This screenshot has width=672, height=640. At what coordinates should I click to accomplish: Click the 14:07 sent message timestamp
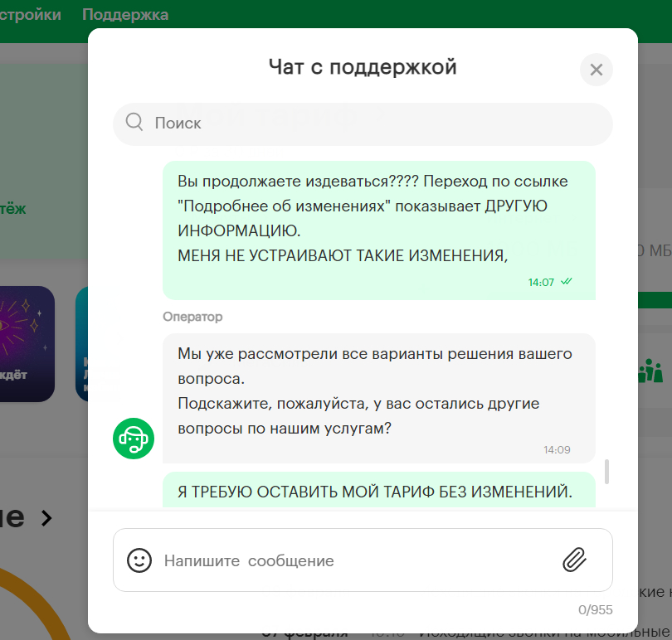(x=541, y=283)
